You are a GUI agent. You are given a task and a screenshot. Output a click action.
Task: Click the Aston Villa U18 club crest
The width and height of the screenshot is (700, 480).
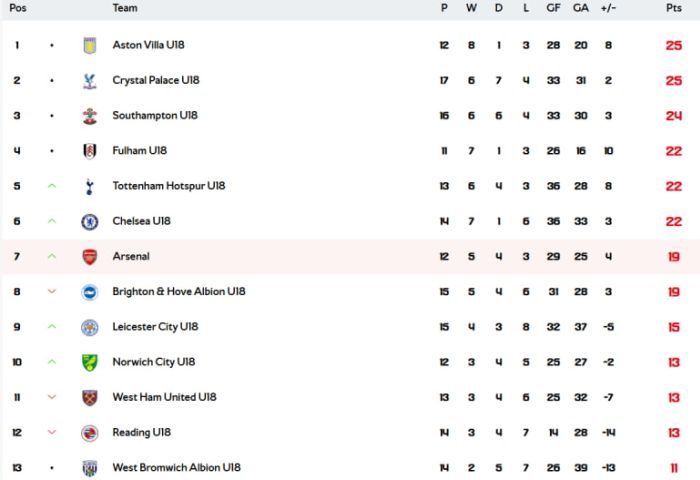(90, 46)
